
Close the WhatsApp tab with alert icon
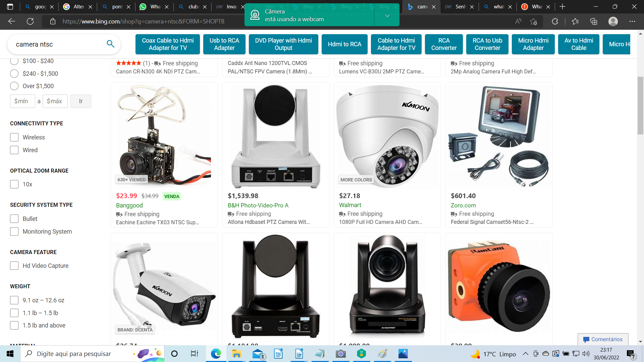coord(548,7)
